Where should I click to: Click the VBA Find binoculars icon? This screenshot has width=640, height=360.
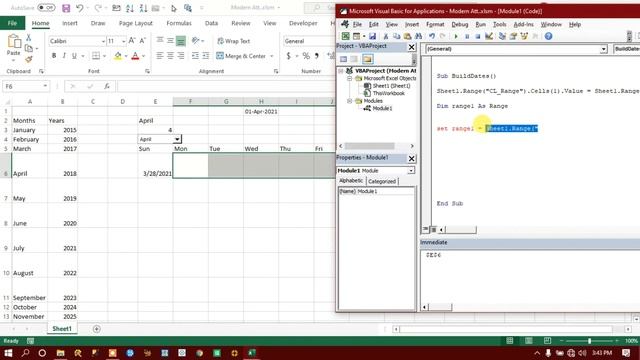(418, 36)
